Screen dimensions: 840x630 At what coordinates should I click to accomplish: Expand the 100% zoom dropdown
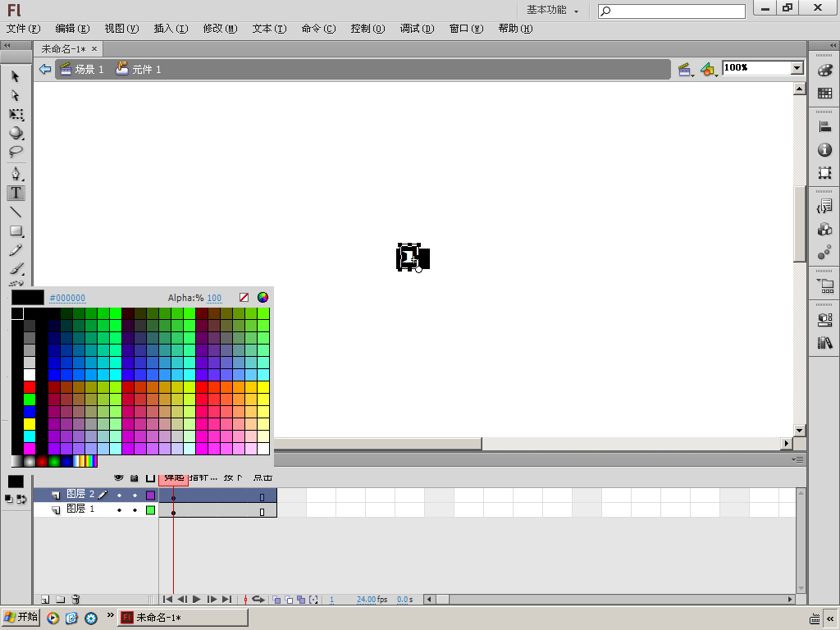797,67
